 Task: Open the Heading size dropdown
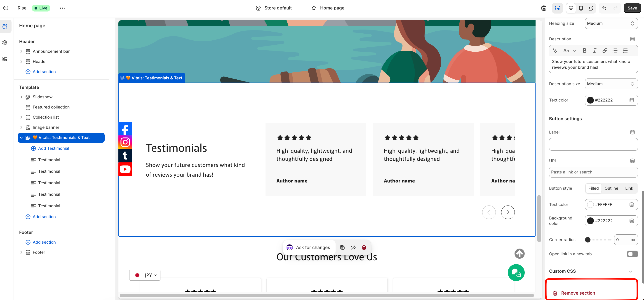coord(611,23)
